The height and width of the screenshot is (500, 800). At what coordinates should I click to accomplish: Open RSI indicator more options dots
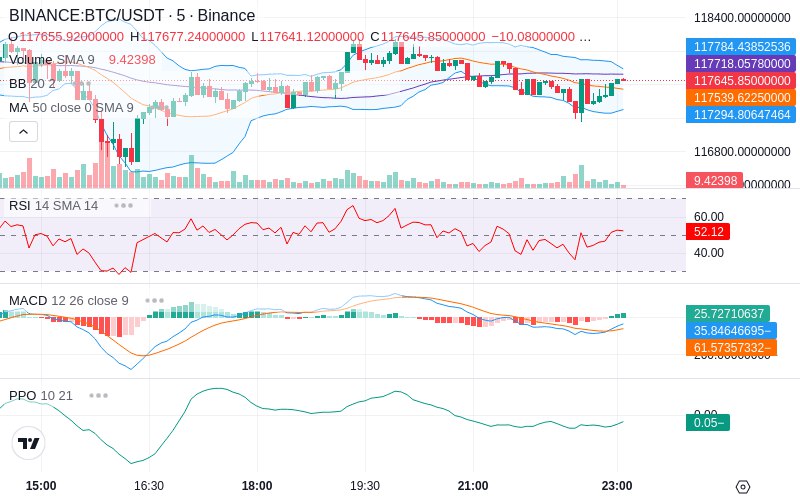(123, 206)
